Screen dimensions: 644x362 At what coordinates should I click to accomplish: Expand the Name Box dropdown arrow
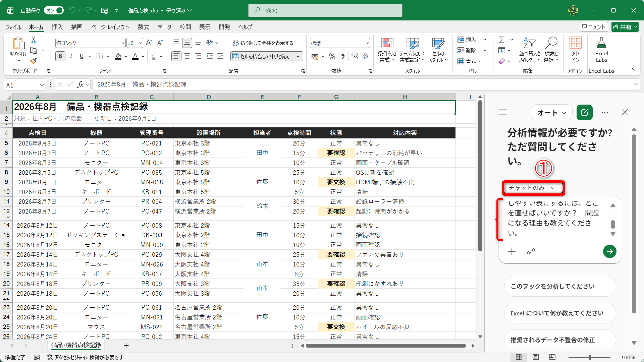coord(42,85)
